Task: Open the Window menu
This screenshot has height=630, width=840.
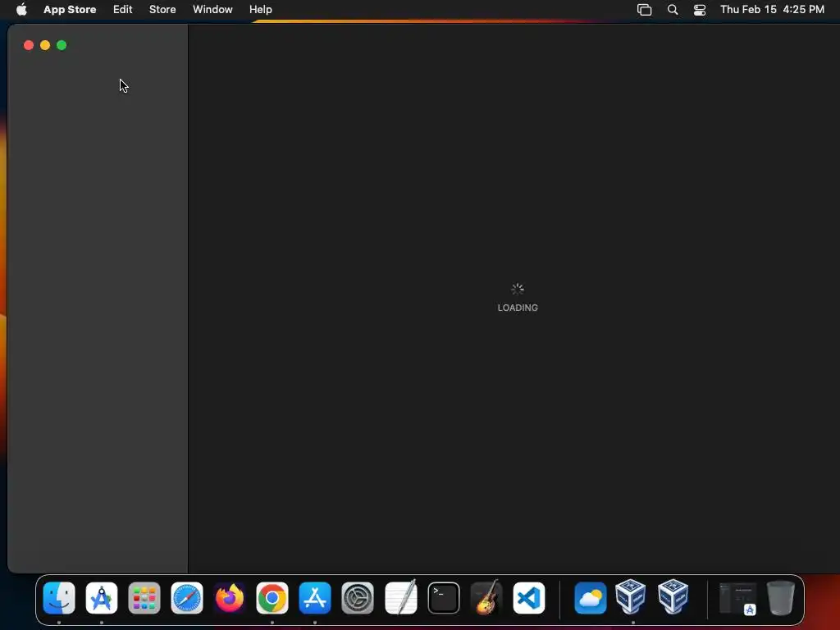Action: point(212,10)
